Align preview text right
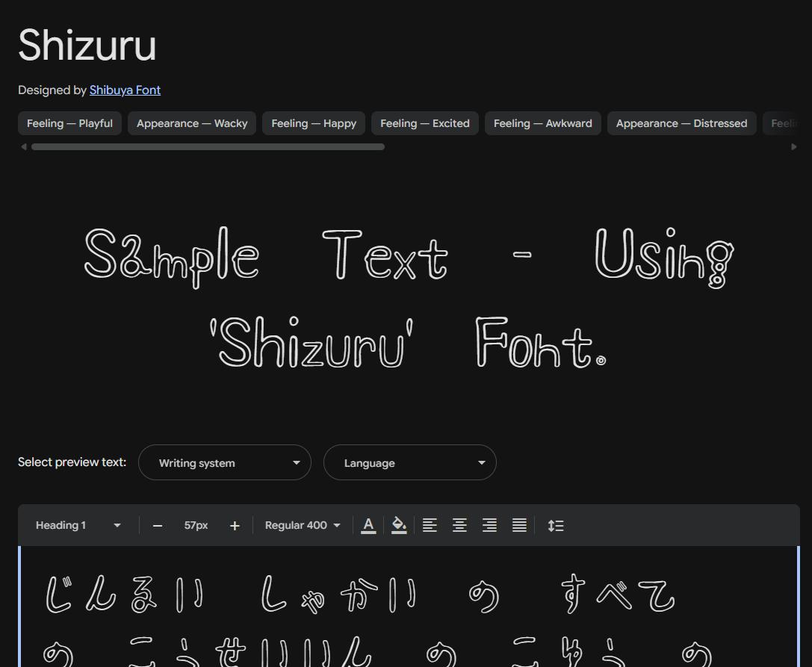 pyautogui.click(x=490, y=526)
